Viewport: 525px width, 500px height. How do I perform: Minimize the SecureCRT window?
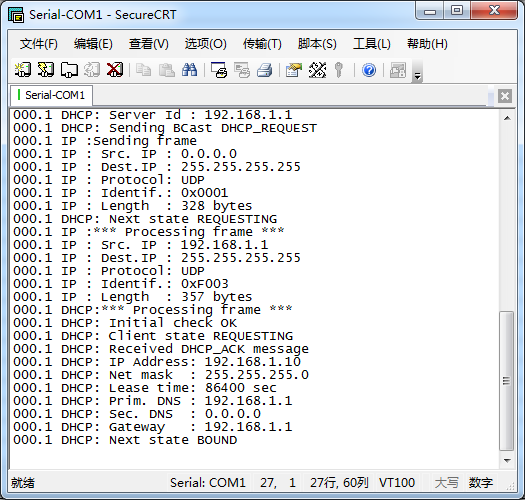[430, 11]
